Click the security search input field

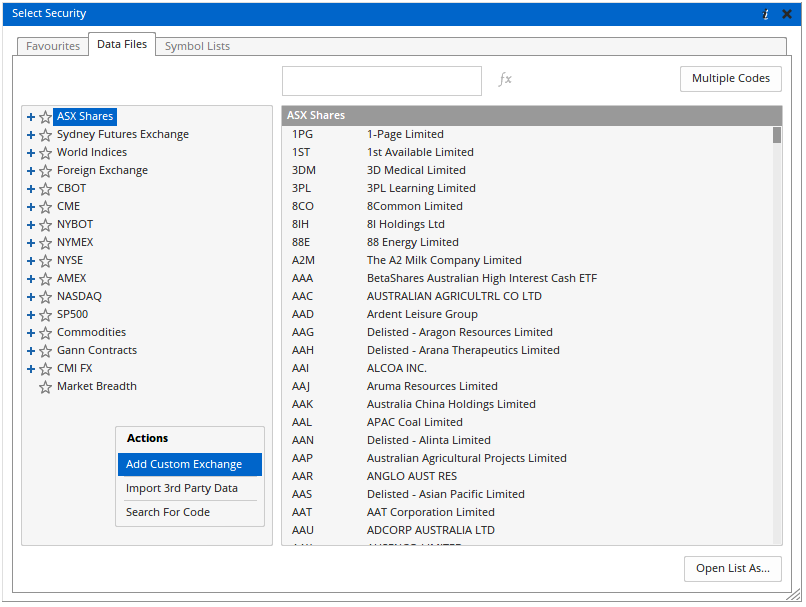pyautogui.click(x=381, y=81)
